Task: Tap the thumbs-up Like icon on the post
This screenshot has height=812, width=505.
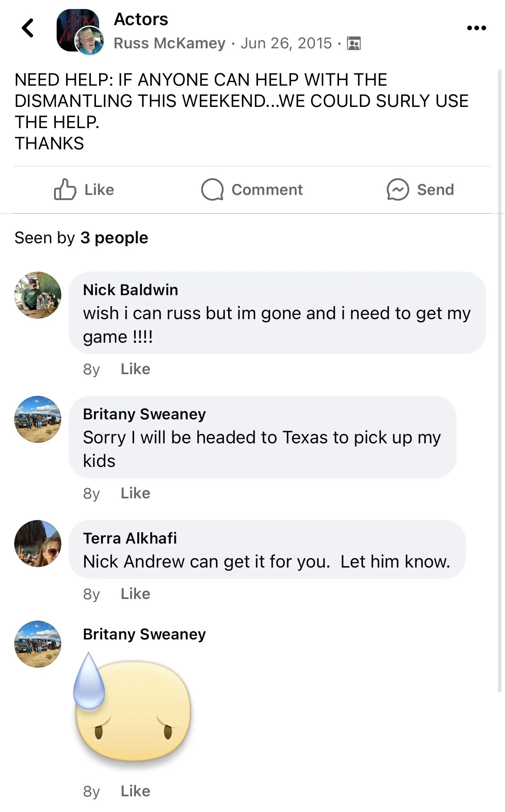Action: [x=65, y=189]
